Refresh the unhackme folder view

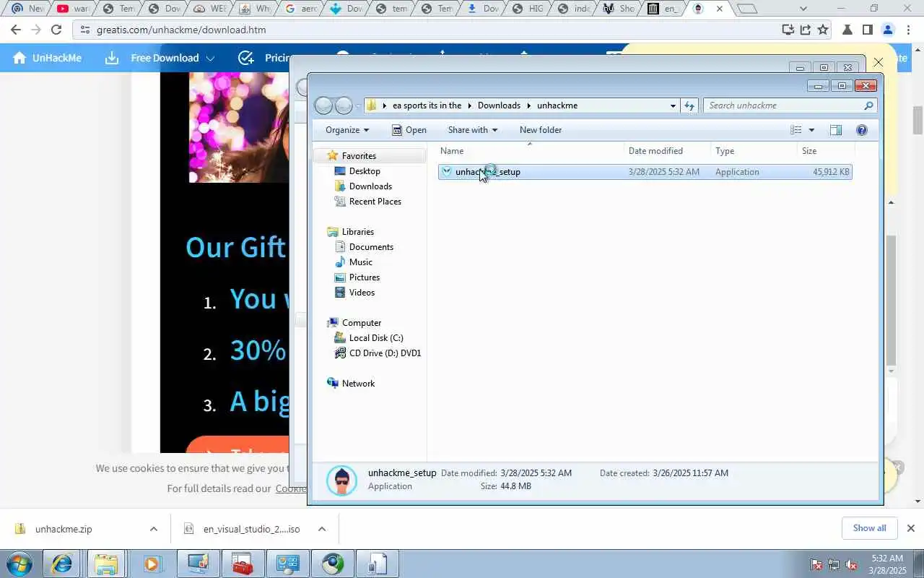pos(689,105)
